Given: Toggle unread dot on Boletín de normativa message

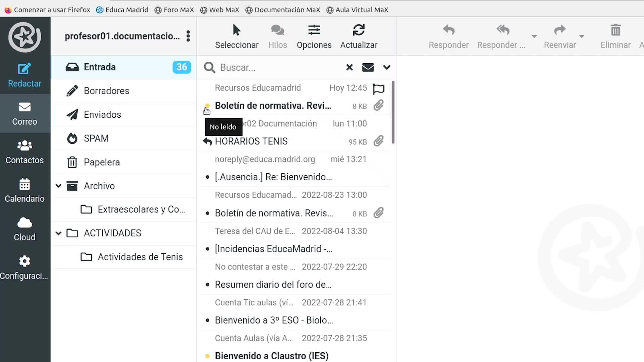Looking at the screenshot, I should tap(207, 106).
